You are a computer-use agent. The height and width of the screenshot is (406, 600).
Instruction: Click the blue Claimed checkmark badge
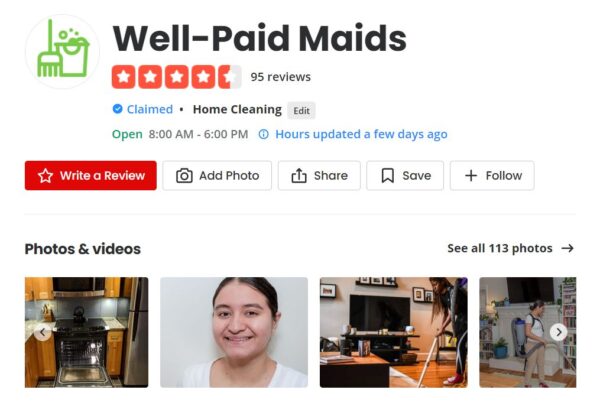click(117, 109)
